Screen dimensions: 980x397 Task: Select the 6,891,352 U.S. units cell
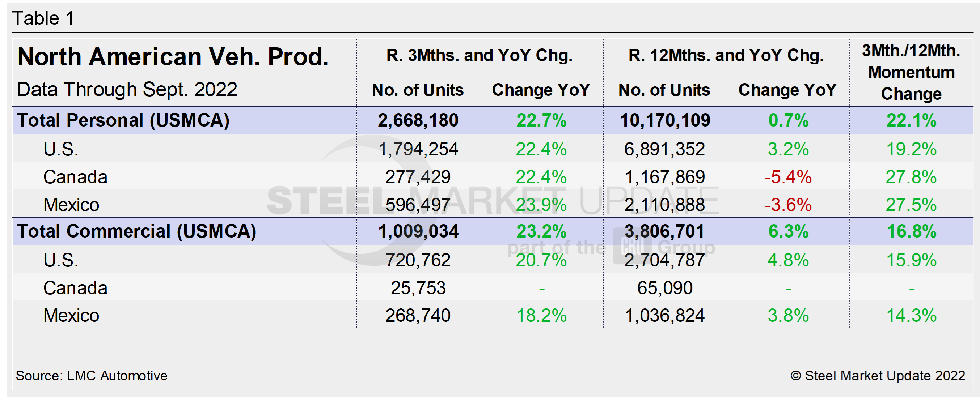coord(665,149)
